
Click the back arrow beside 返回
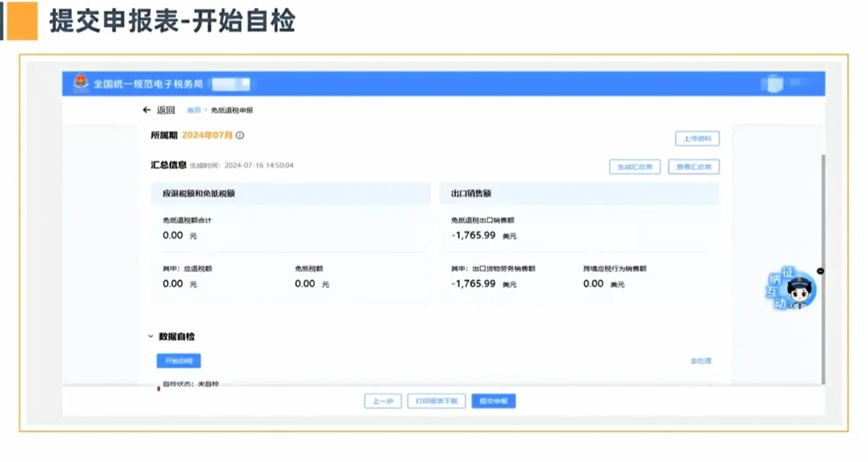point(146,110)
